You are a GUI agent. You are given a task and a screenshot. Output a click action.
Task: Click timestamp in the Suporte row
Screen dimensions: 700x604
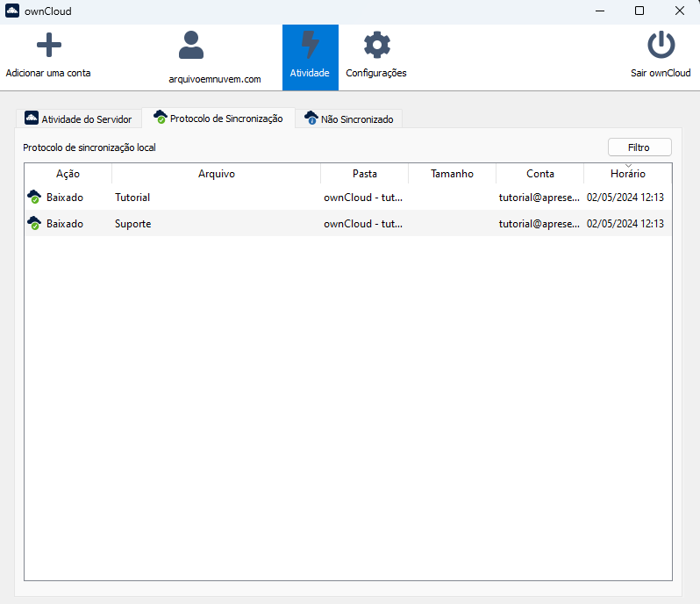(625, 224)
